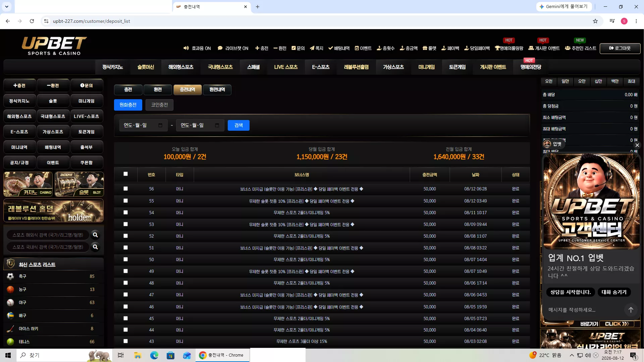Bookmark this page with the star icon
Screen dimensions: 644x362
pyautogui.click(x=595, y=21)
